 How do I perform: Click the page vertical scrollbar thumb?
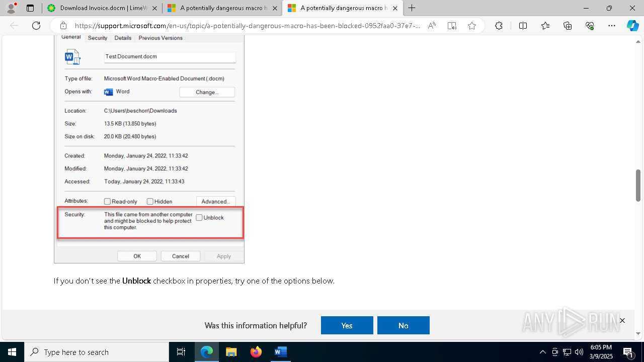pos(638,185)
